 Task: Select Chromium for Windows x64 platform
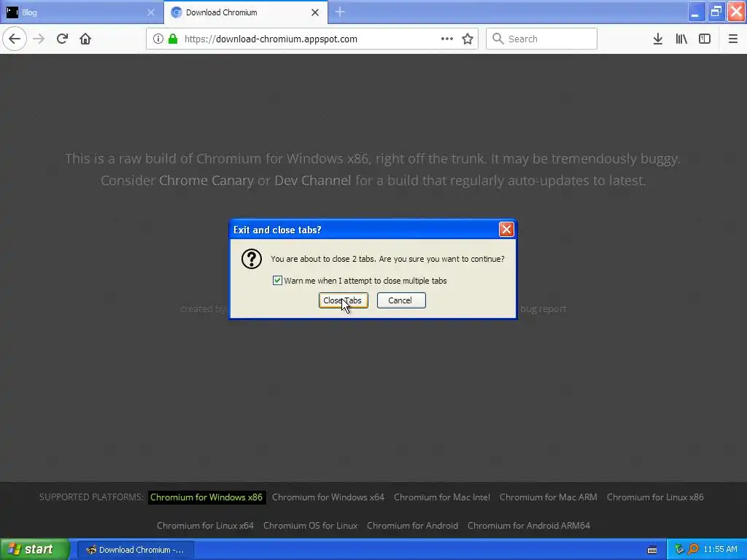328,497
